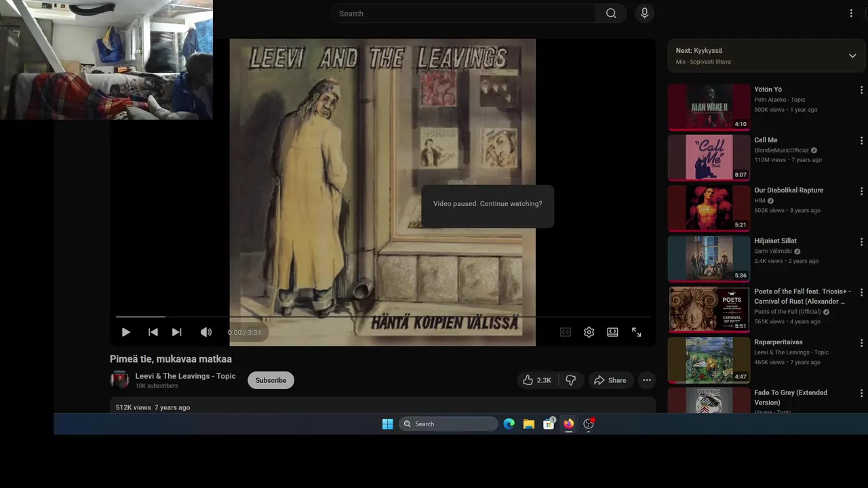Expand the Next Kyykyssä mix panel
The image size is (868, 488).
[x=852, y=56]
